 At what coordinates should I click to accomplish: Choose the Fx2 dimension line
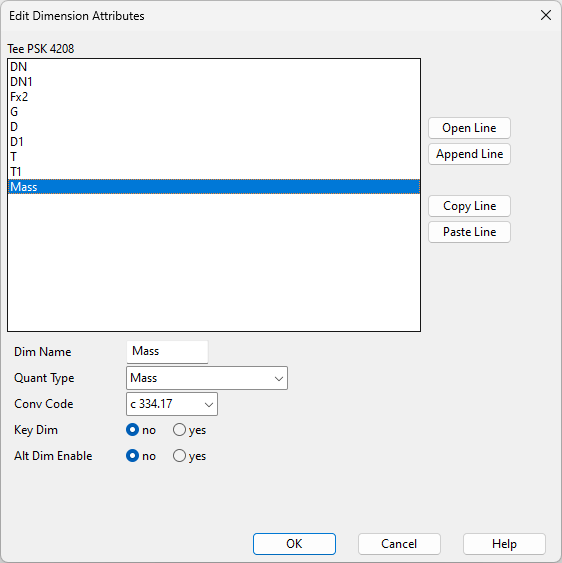click(214, 97)
